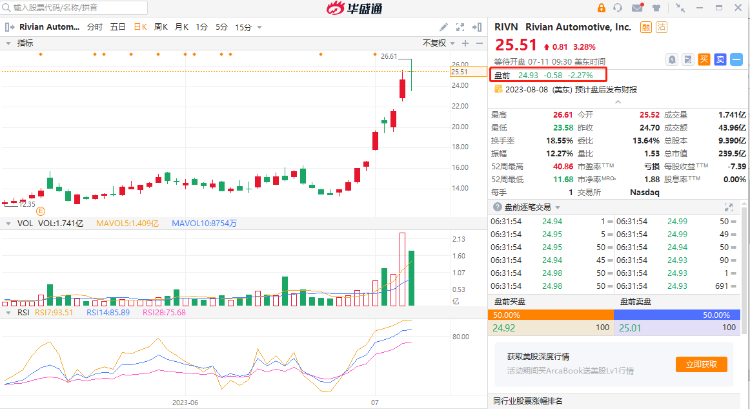Screen dimensions: 750x409
Task: Click the 盘前 24.93 pre-market quote
Action: click(x=548, y=75)
